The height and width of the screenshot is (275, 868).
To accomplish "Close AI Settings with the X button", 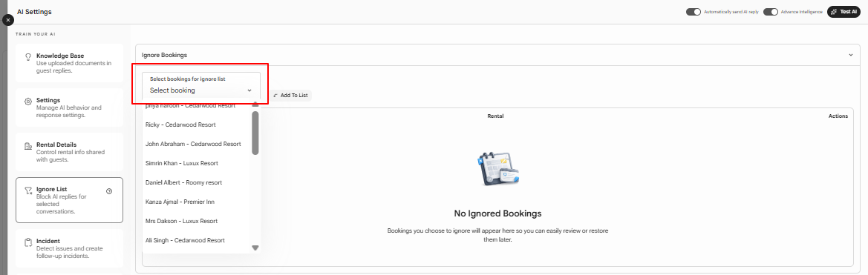I will 7,19.
